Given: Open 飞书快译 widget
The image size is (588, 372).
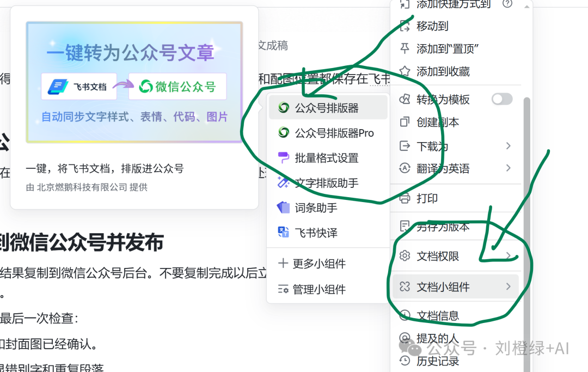Looking at the screenshot, I should [328, 233].
